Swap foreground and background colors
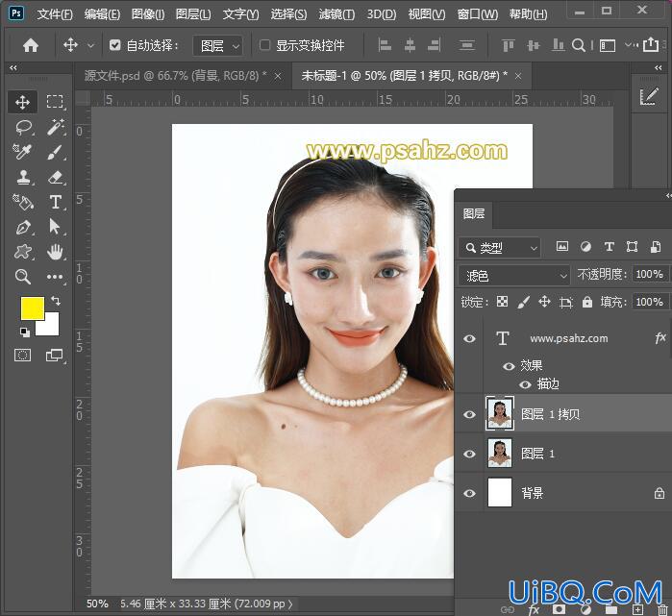 pos(56,301)
